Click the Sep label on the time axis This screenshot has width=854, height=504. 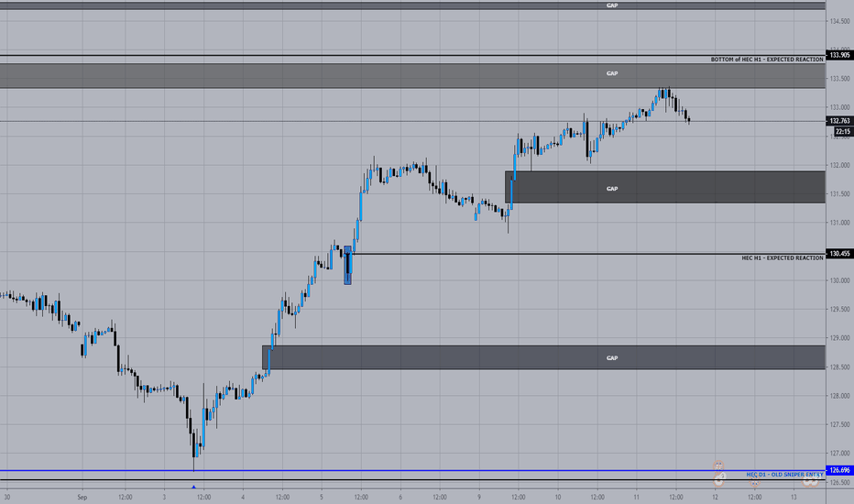pos(82,497)
